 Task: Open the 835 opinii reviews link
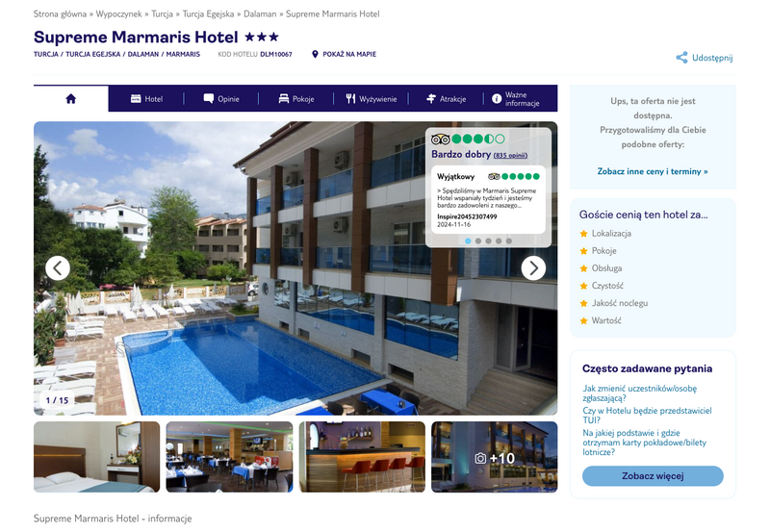click(510, 155)
